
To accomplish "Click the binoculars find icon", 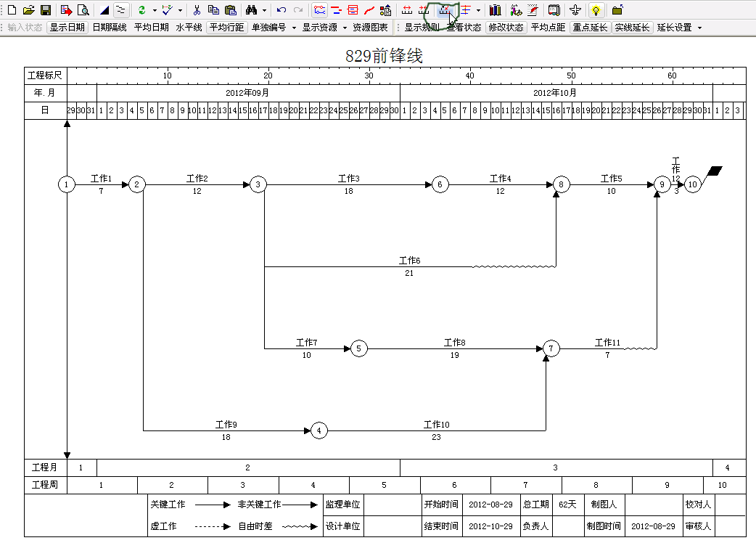I will (251, 9).
